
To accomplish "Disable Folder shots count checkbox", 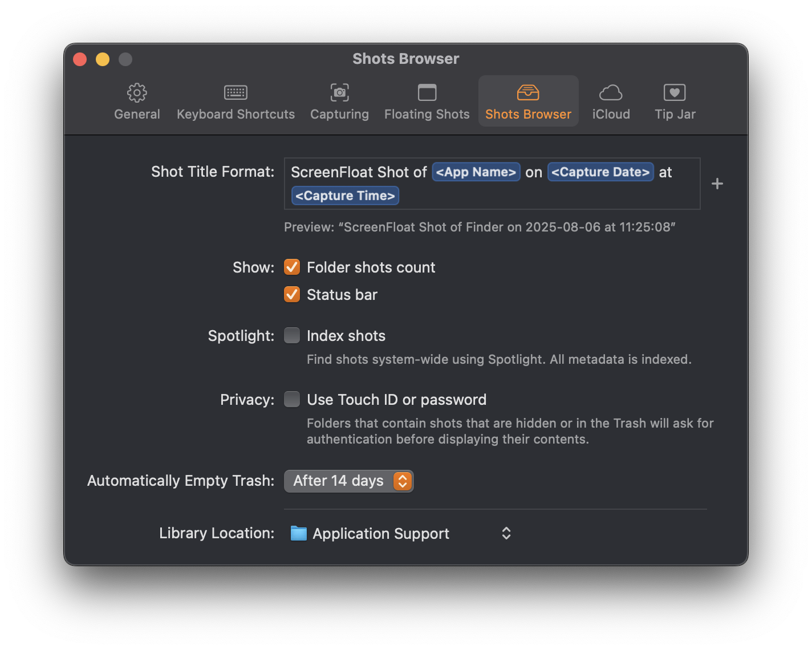I will click(x=292, y=267).
